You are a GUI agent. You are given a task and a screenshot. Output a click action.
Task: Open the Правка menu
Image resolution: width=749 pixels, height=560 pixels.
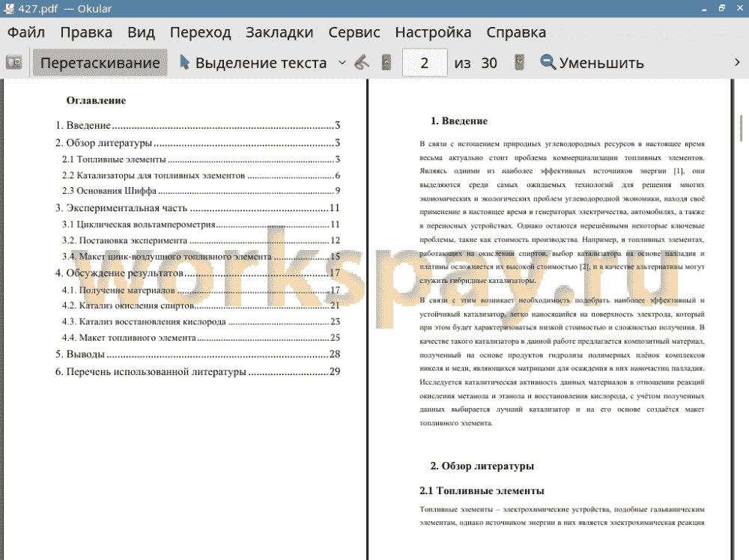point(86,32)
